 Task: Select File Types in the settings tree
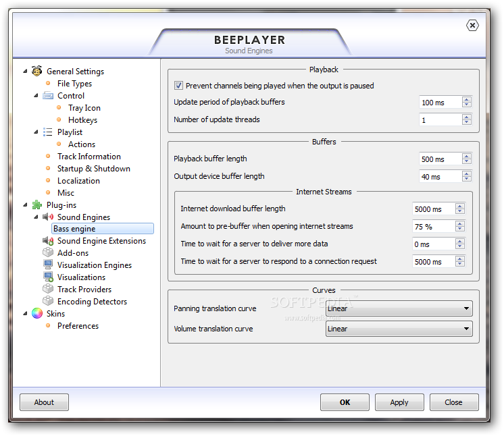[74, 84]
